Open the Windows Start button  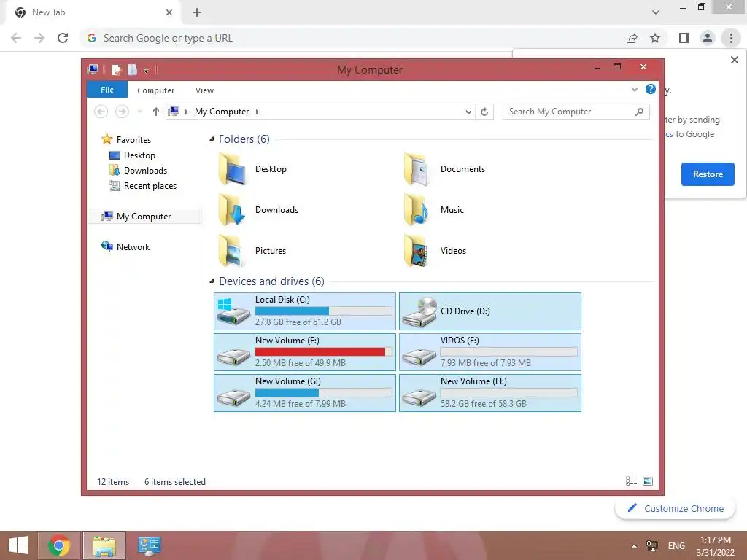(x=18, y=545)
